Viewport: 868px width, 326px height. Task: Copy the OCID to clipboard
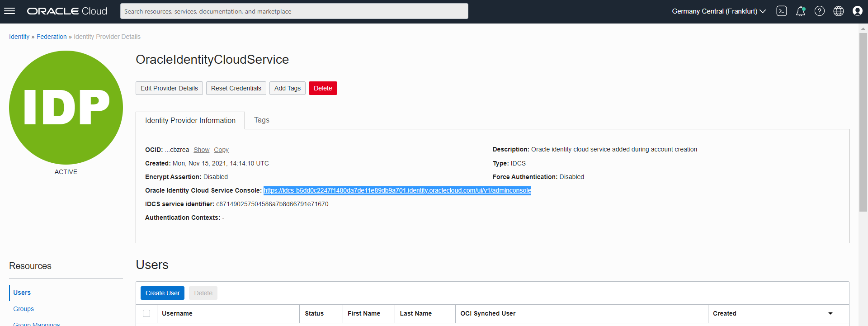[221, 150]
